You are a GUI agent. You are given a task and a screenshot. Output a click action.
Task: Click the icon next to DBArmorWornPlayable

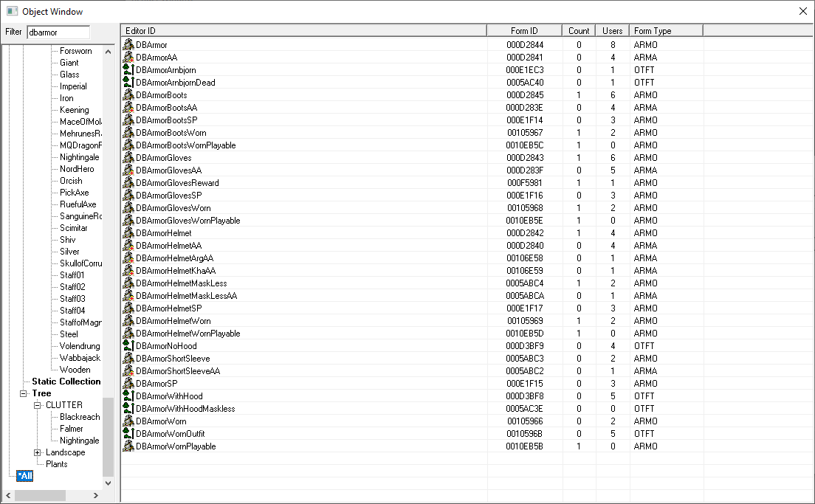pos(128,446)
